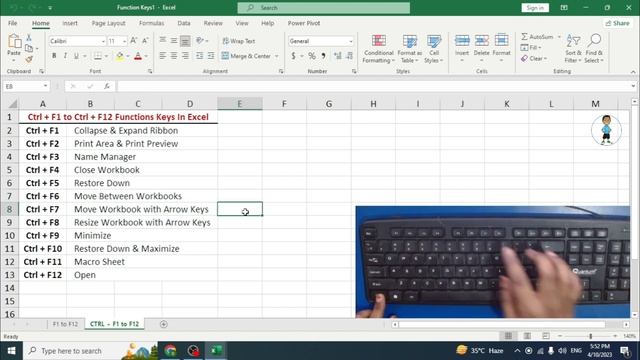The height and width of the screenshot is (360, 640).
Task: Click the Excel Search box
Action: pyautogui.click(x=324, y=8)
